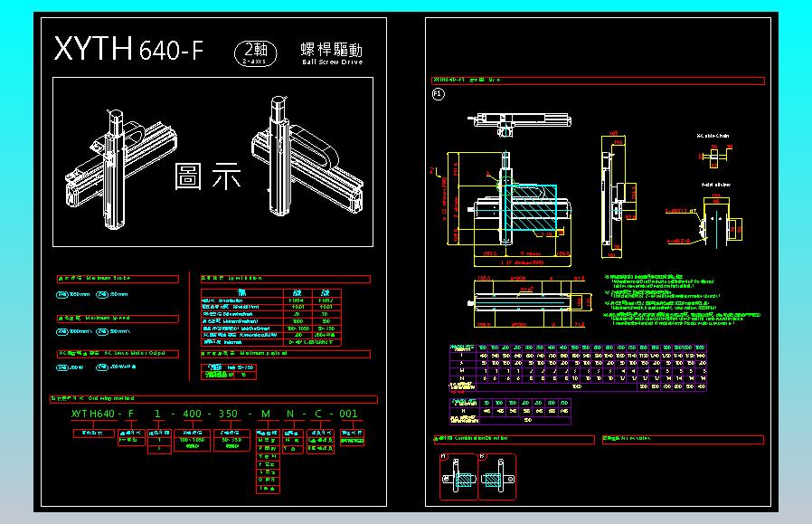The width and height of the screenshot is (812, 524).
Task: Select 'XYTH640' in the ordering code
Action: click(93, 414)
